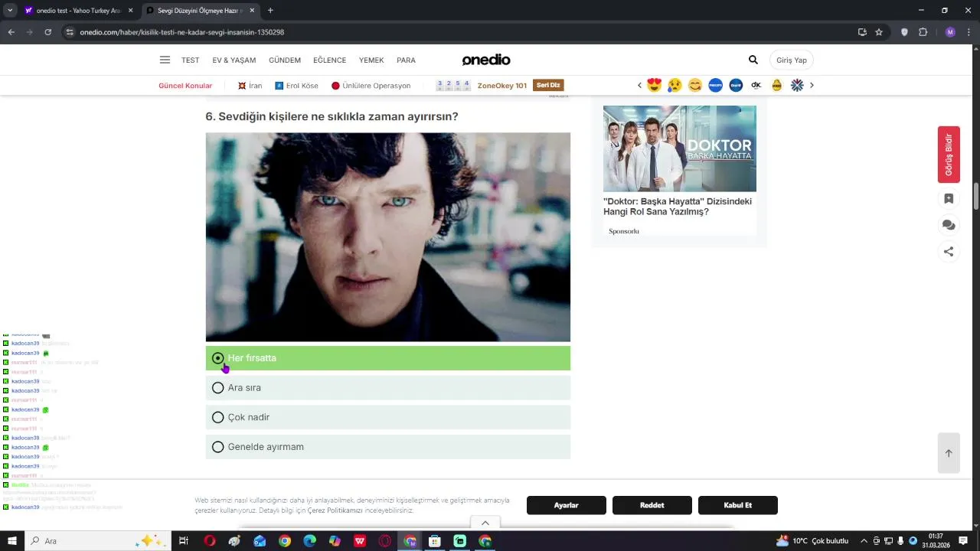
Task: Show the previous emoji reactions with the left arrow
Action: (x=639, y=85)
